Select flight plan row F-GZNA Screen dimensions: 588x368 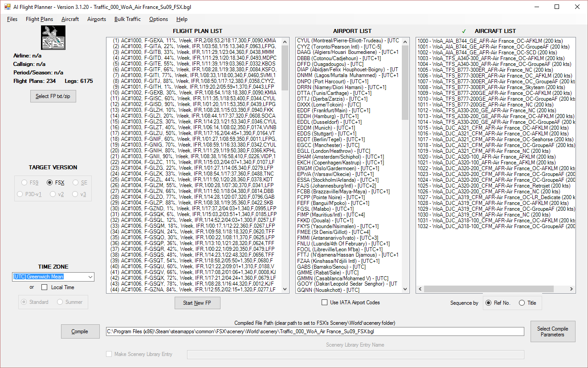pos(194,290)
